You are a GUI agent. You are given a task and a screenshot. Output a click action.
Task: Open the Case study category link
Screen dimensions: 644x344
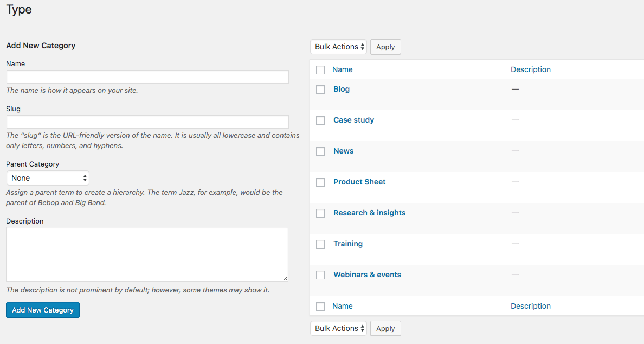pos(353,120)
